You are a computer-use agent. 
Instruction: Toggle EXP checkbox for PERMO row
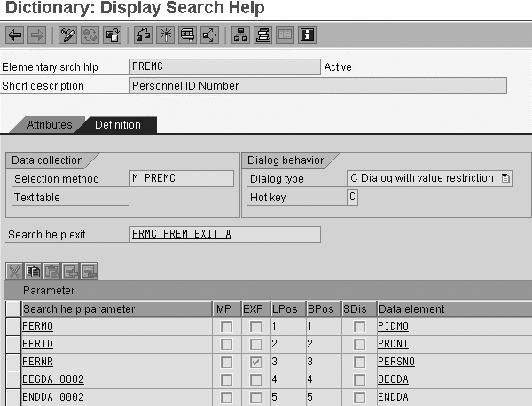(x=255, y=326)
